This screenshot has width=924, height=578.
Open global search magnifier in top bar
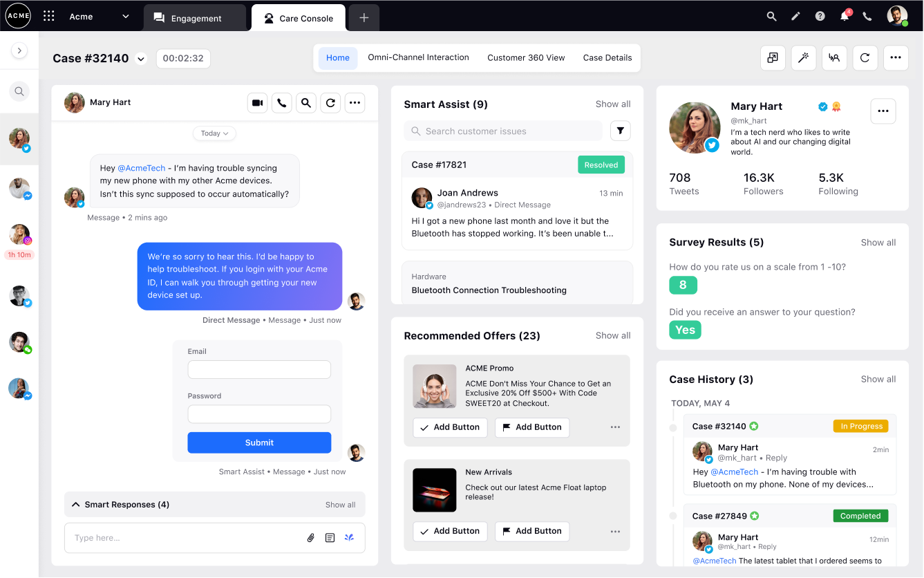pos(772,17)
